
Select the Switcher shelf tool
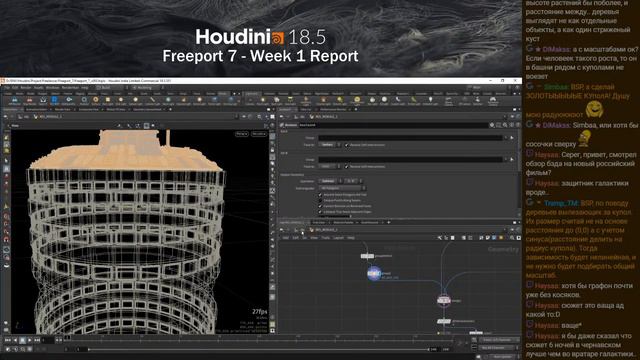pyautogui.click(x=478, y=100)
